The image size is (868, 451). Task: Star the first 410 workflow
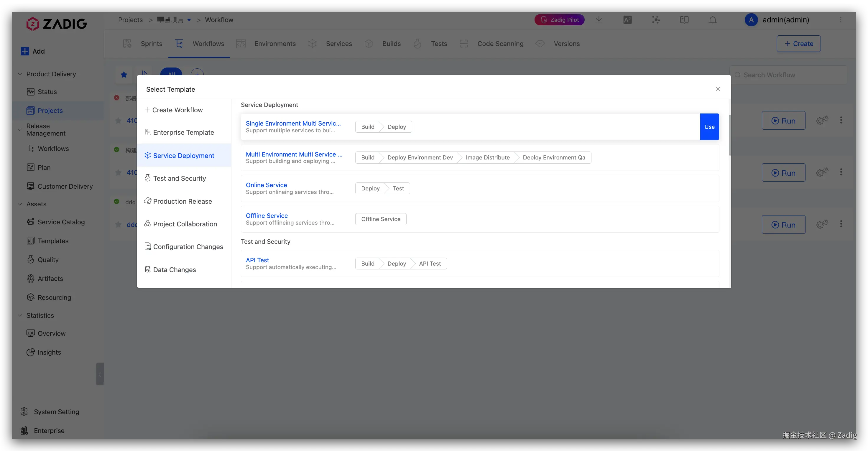[x=118, y=121]
